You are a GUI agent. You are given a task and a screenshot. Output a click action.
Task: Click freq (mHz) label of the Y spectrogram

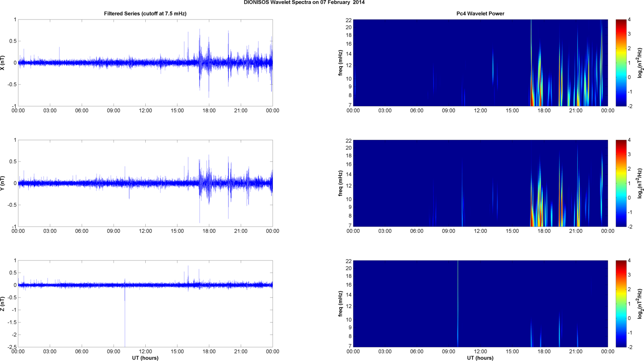[x=340, y=183]
